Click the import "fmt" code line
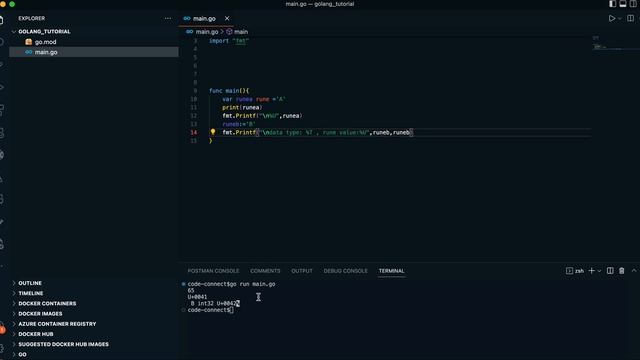This screenshot has width=640, height=360. 229,41
